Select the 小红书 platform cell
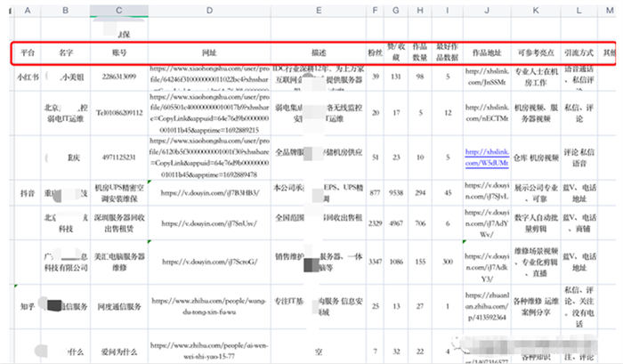623x364 pixels. click(x=28, y=77)
